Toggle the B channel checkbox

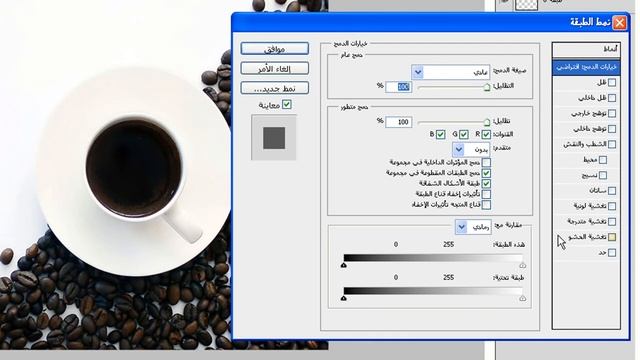440,134
